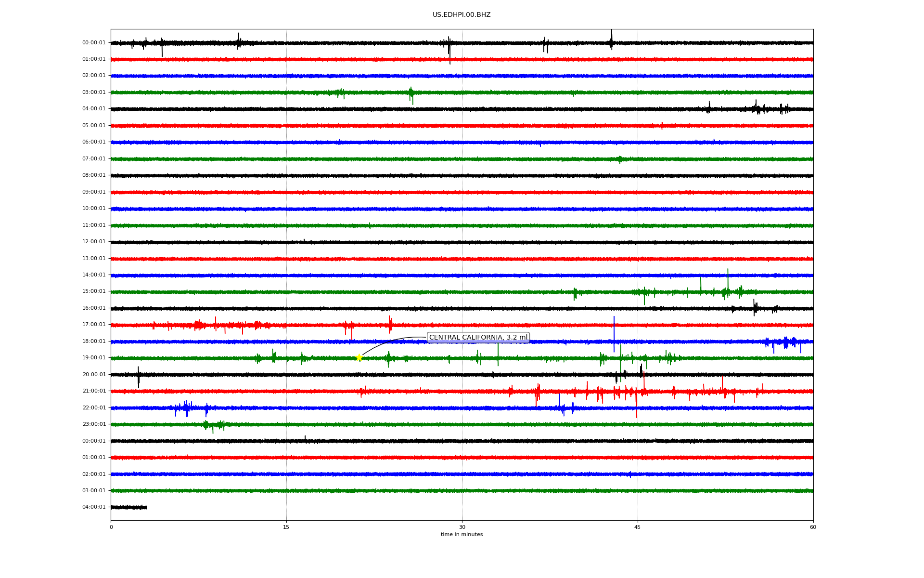Click the CENTRAL CALIFORNIA, 3.2 ml annotation box
The width and height of the screenshot is (924, 578).
click(x=478, y=338)
